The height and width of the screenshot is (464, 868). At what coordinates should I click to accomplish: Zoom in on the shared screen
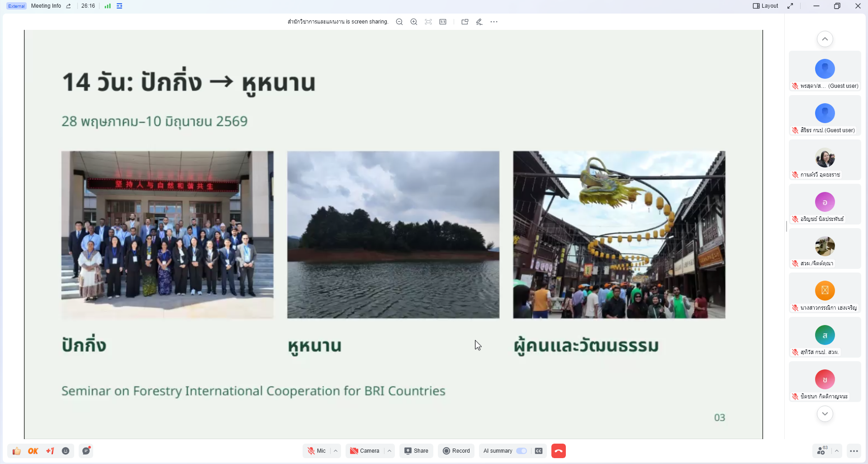coord(414,22)
